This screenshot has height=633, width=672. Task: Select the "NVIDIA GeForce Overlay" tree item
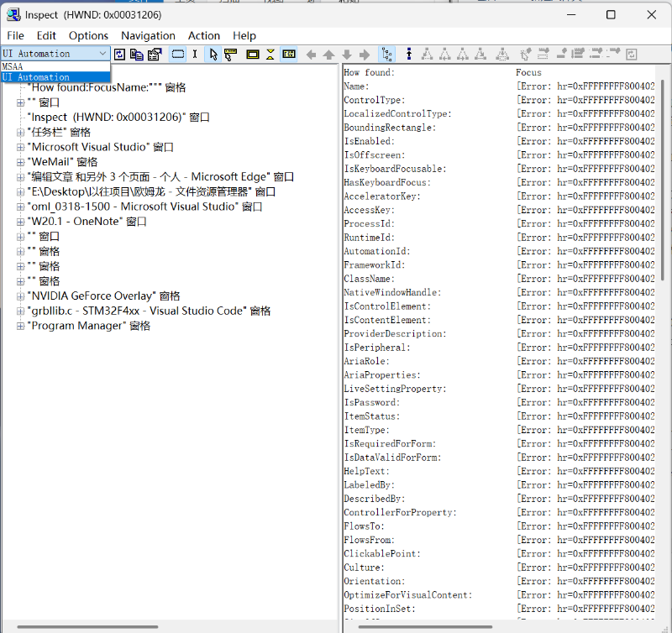[x=105, y=296]
